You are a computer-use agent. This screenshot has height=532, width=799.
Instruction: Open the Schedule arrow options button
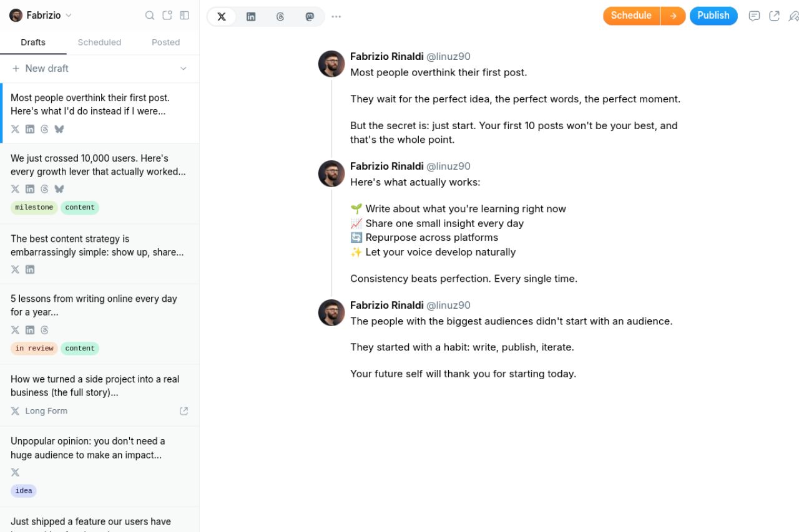[673, 16]
